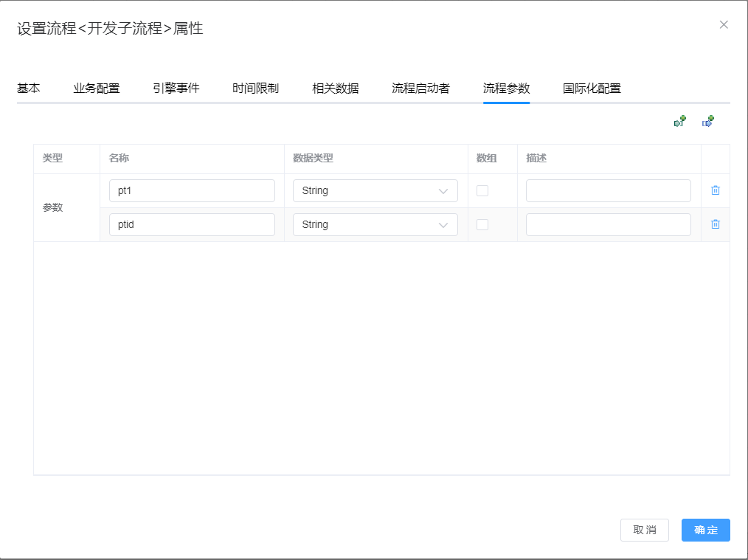Toggle the 数组 checkbox for ptid
Viewport: 748px width, 560px height.
click(482, 224)
